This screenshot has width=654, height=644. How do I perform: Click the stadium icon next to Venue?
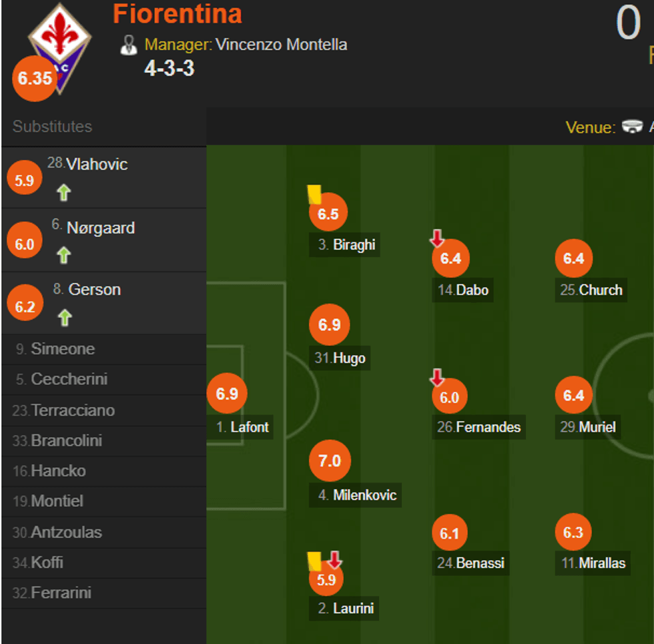[x=631, y=127]
